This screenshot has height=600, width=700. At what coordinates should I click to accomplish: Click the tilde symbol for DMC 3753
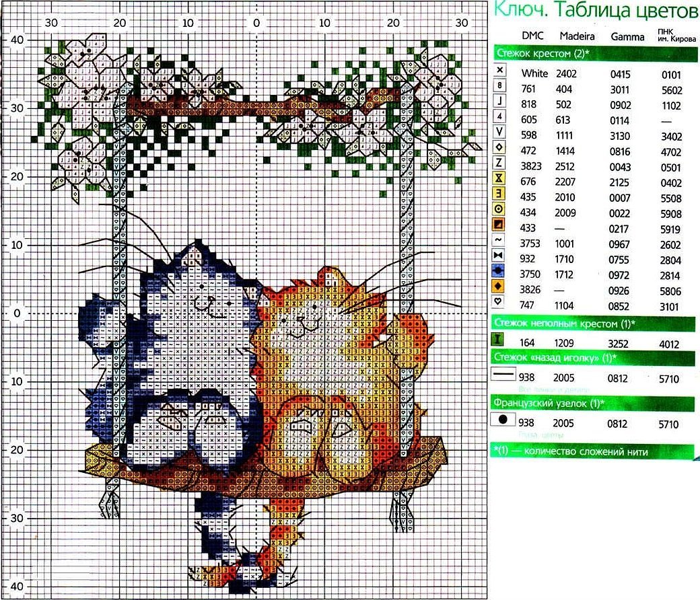point(499,240)
